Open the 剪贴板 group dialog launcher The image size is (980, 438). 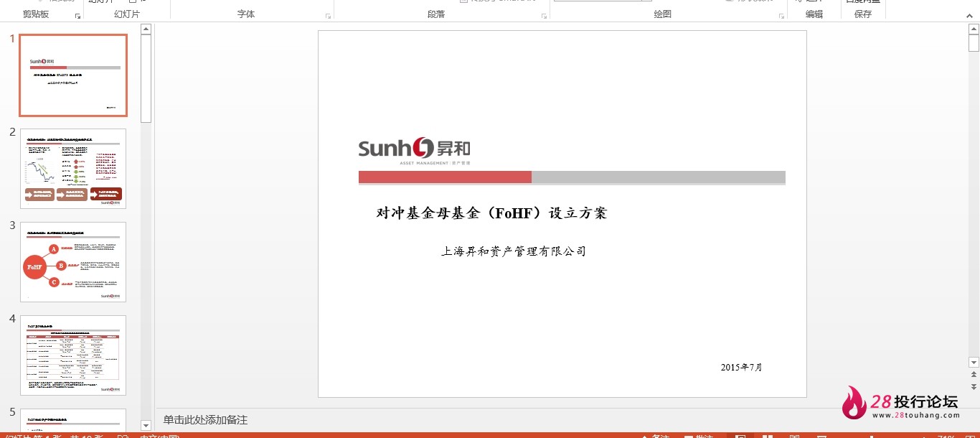[x=77, y=15]
